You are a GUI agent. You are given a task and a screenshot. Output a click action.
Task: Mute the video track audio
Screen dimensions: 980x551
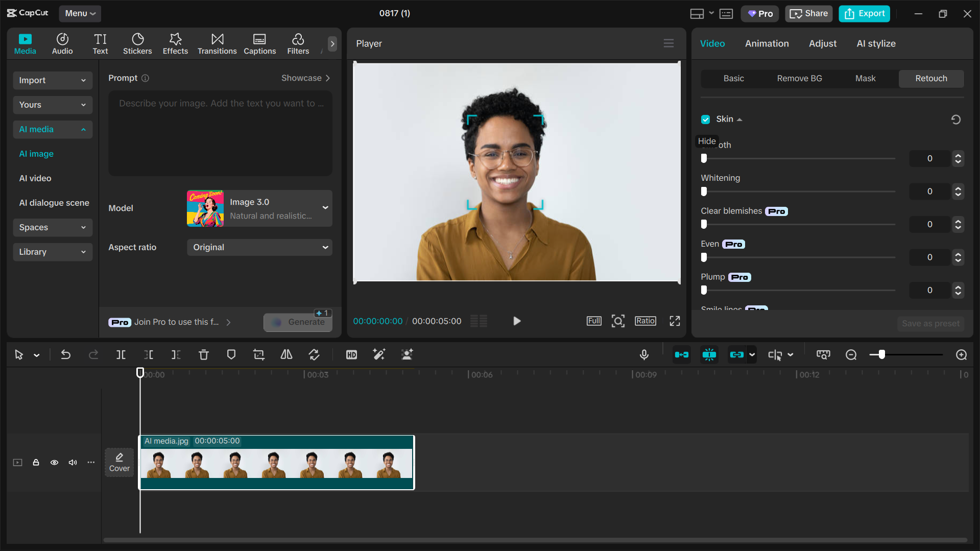coord(73,463)
